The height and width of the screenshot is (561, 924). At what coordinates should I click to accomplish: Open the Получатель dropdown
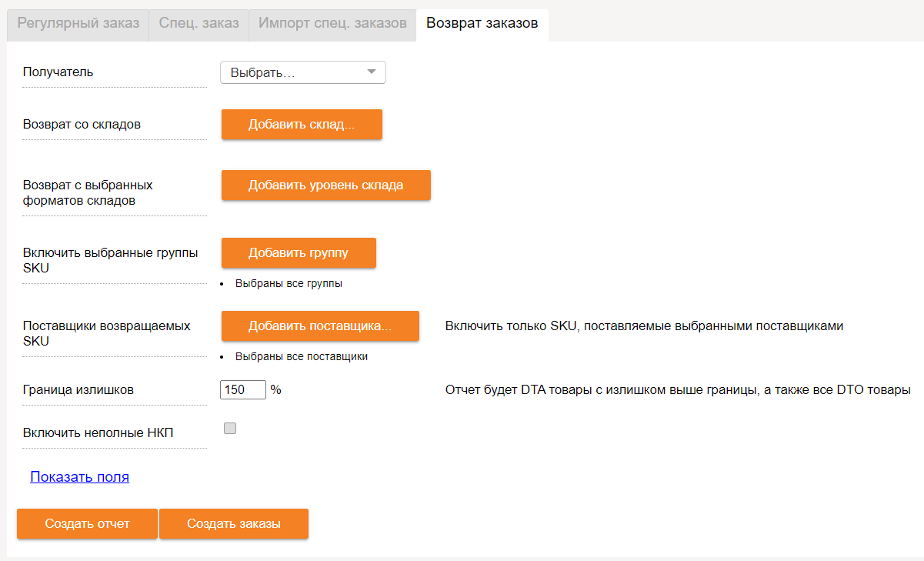pyautogui.click(x=303, y=72)
